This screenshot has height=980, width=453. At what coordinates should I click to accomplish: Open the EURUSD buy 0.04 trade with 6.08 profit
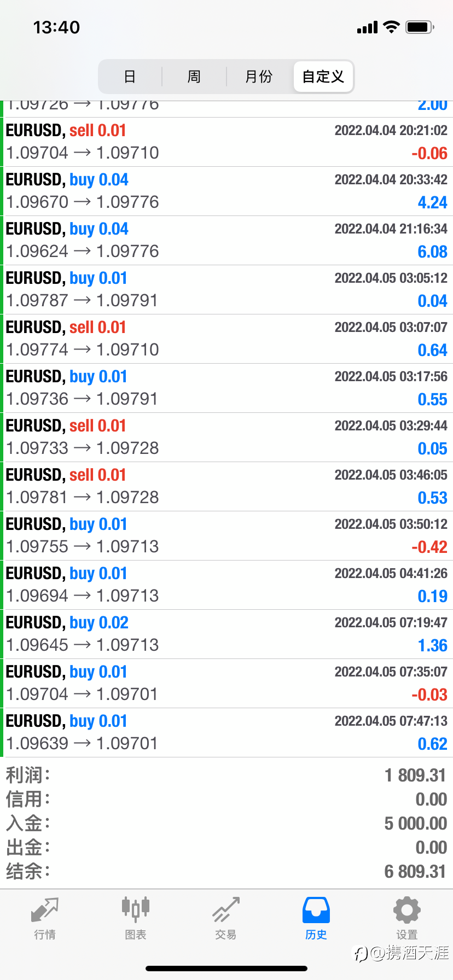click(x=226, y=240)
